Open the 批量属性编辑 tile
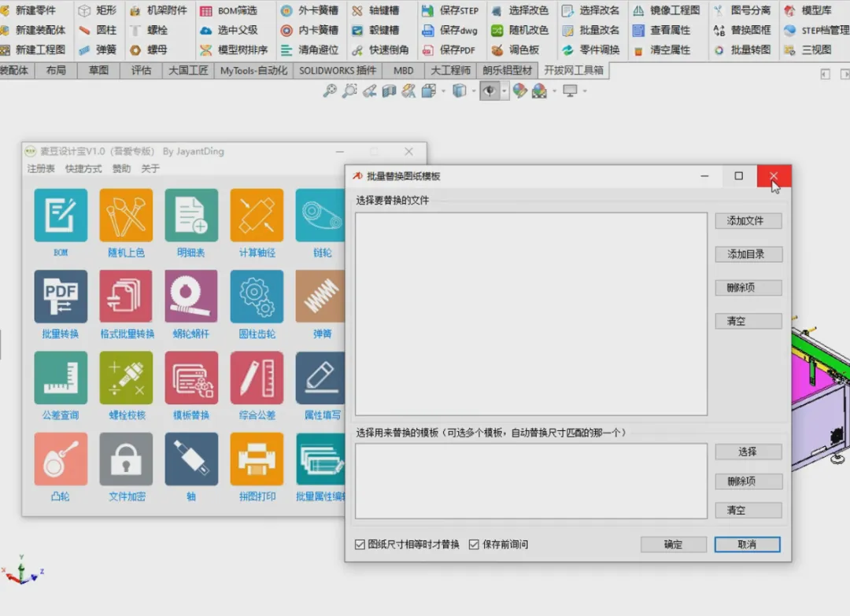This screenshot has width=850, height=616. (x=320, y=459)
